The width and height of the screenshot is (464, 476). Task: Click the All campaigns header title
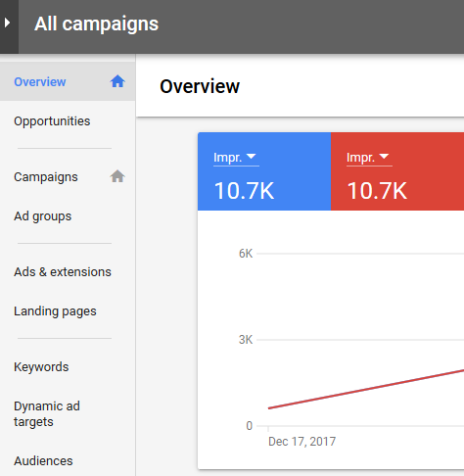pos(96,24)
